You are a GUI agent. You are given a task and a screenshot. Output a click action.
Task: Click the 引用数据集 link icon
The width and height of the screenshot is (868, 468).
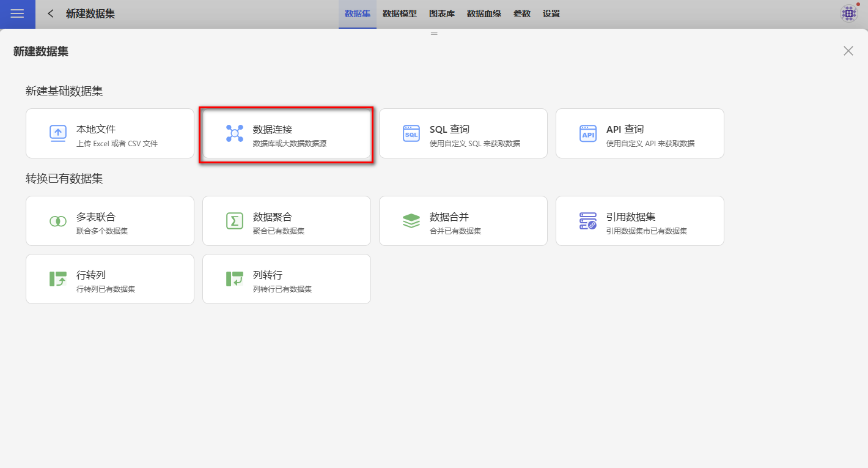588,221
